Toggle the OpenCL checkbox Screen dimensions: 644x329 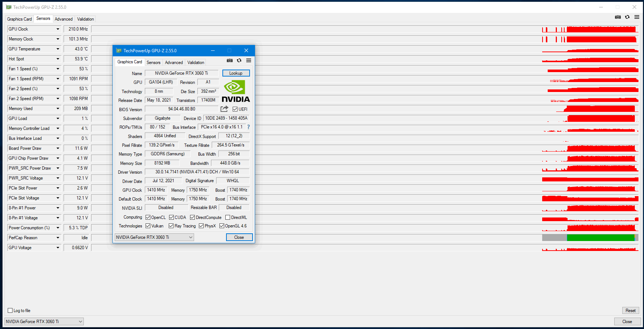point(148,217)
